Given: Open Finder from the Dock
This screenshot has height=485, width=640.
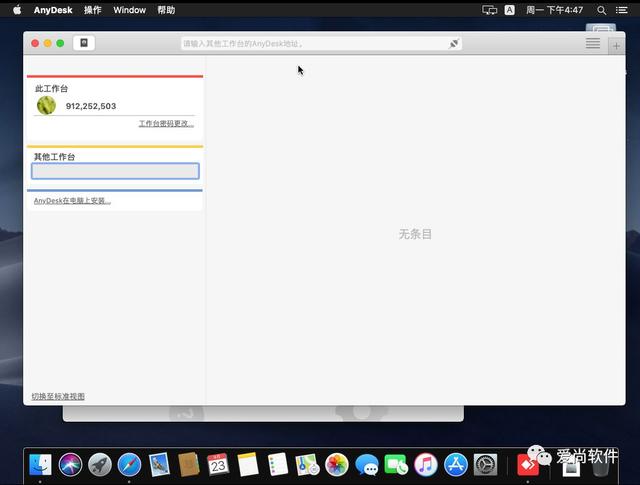Looking at the screenshot, I should [x=40, y=465].
